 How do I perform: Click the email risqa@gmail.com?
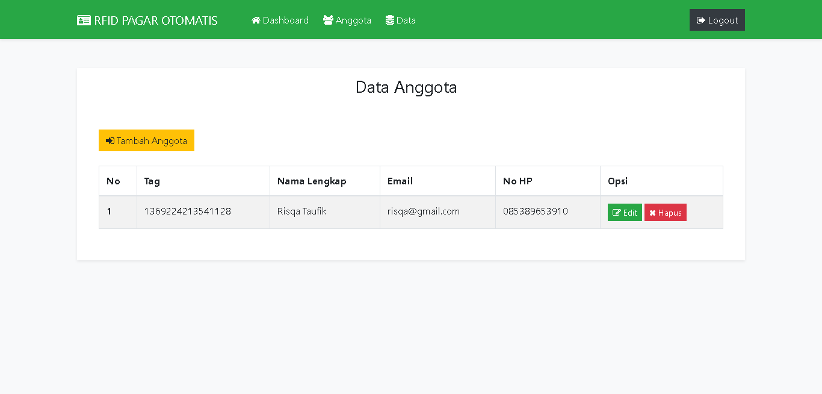point(423,212)
